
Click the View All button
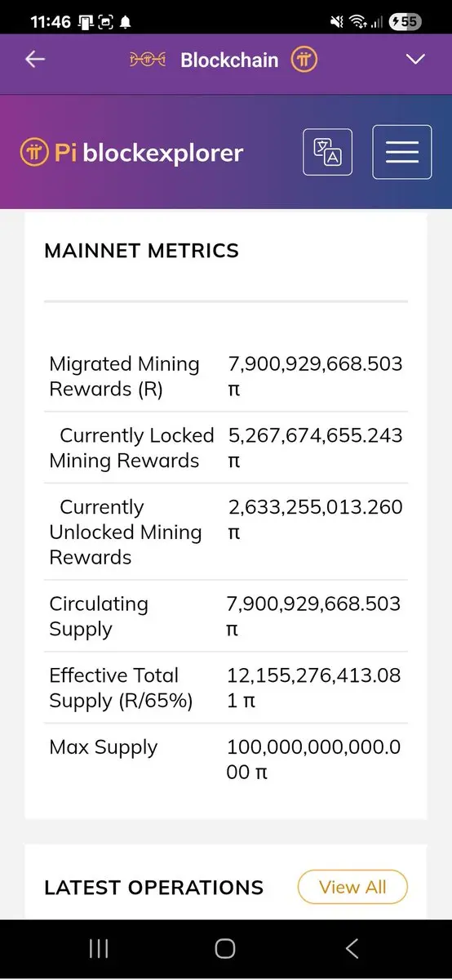(352, 888)
